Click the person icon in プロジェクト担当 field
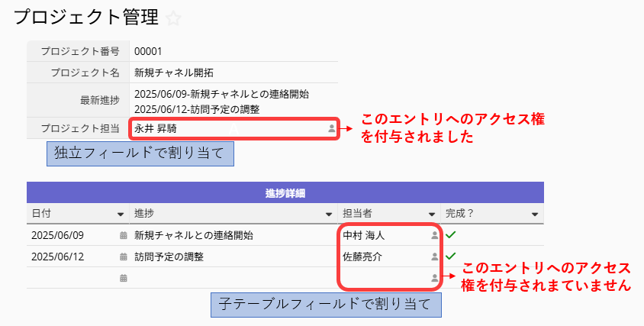 [331, 129]
